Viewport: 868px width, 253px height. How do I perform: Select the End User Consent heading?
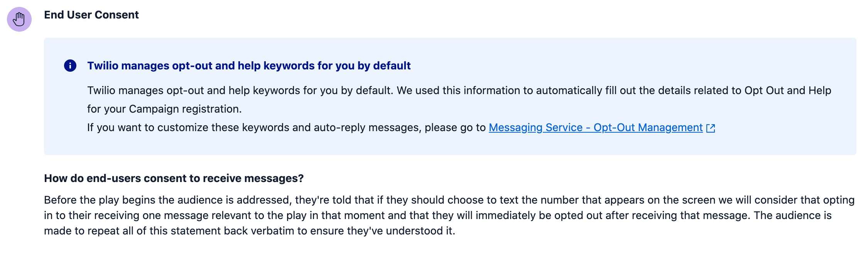tap(91, 15)
